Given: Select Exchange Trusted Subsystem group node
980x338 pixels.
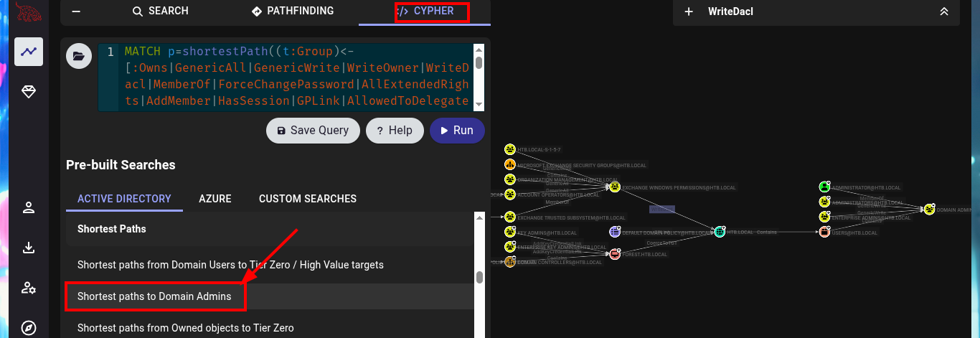Looking at the screenshot, I should (510, 217).
